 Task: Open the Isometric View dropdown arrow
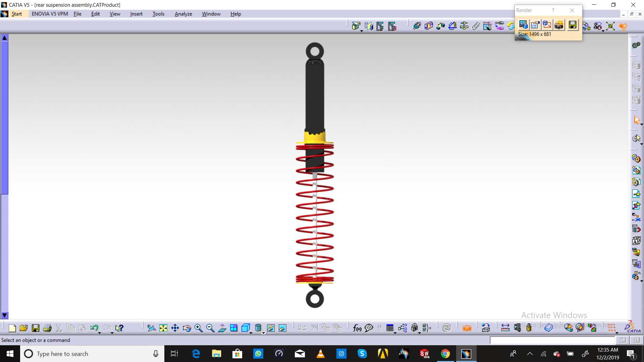pyautogui.click(x=251, y=333)
